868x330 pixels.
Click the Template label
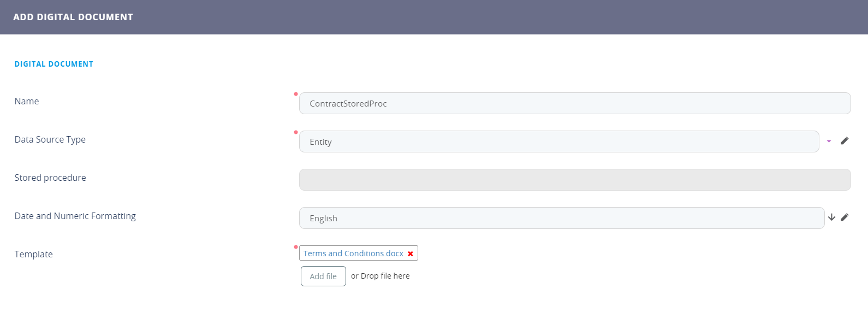click(34, 254)
